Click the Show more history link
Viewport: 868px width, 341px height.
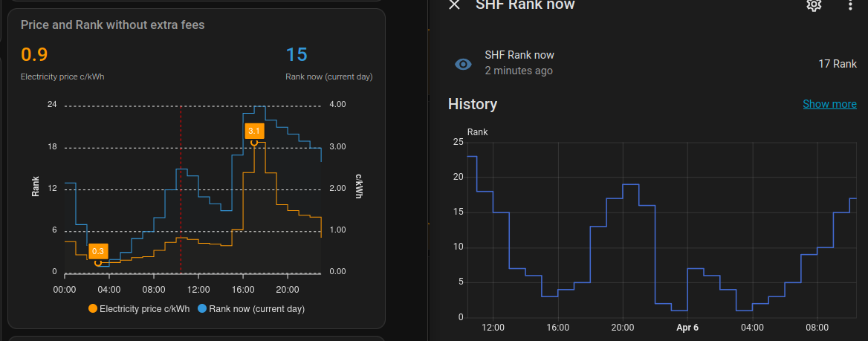click(829, 104)
